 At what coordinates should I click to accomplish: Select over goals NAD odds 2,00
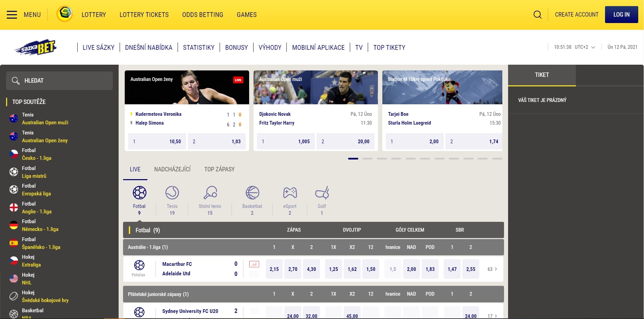[x=411, y=269]
